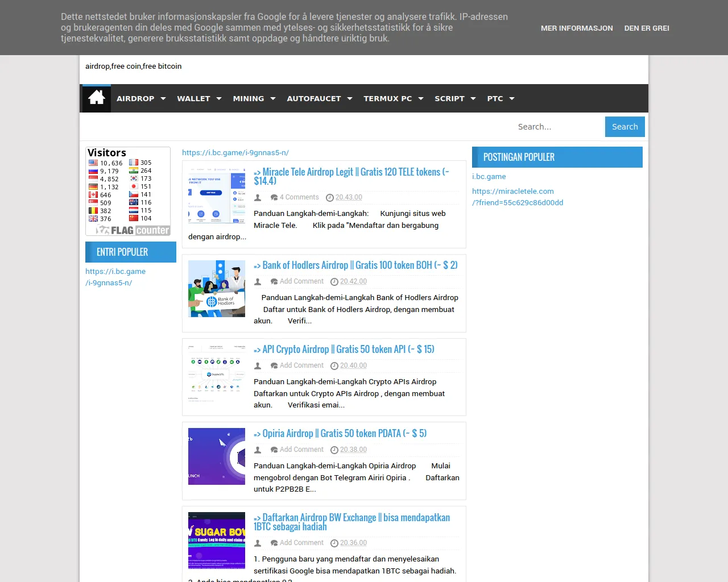Click author icon on BW Exchange post
Image resolution: width=728 pixels, height=582 pixels.
coord(258,543)
